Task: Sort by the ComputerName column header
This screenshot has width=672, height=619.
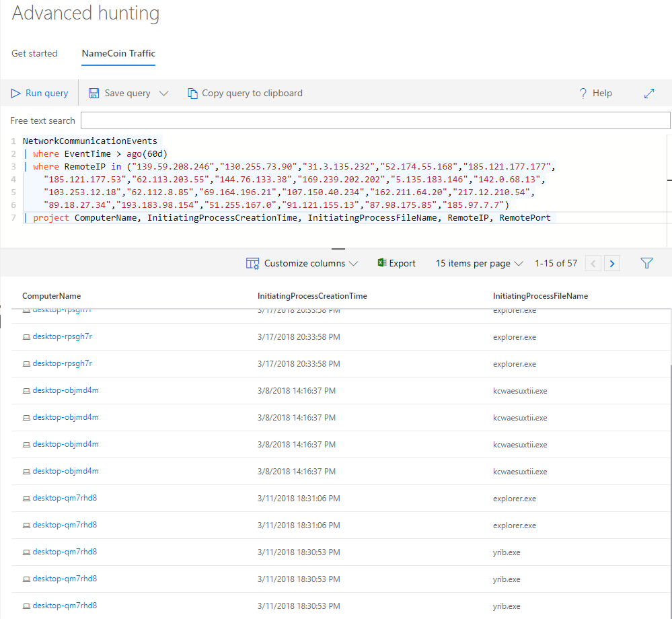Action: point(51,296)
